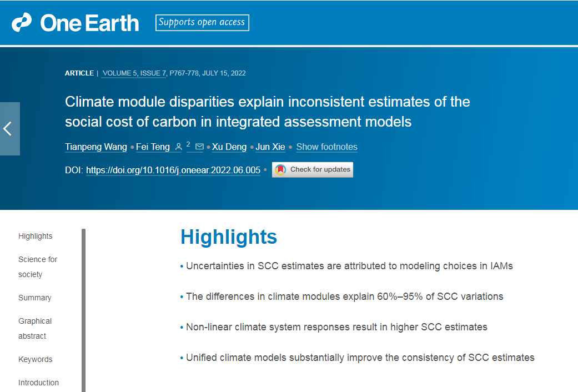The width and height of the screenshot is (578, 392).
Task: Open author Xu Deng details
Action: 229,147
